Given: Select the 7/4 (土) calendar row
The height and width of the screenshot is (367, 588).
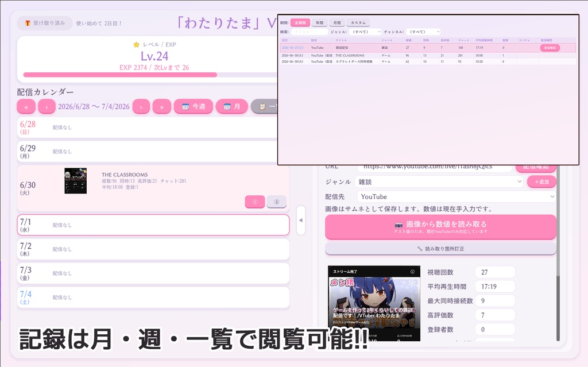Looking at the screenshot, I should click(153, 297).
